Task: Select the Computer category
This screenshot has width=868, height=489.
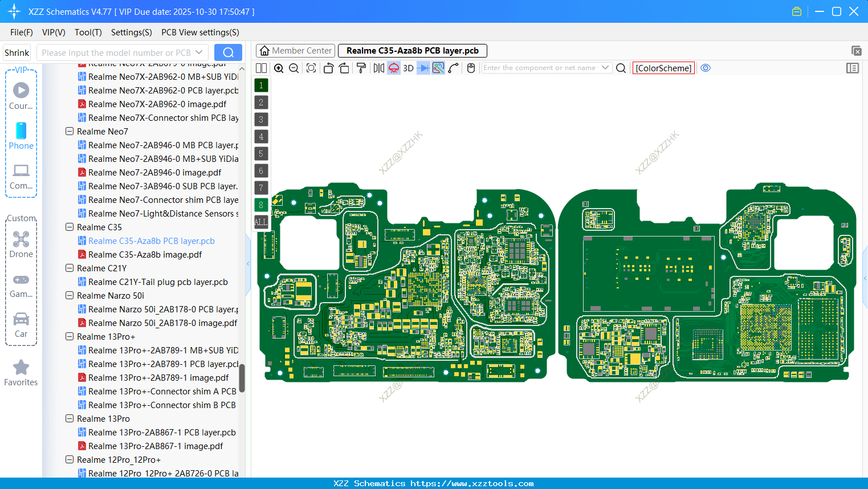Action: coord(21,176)
